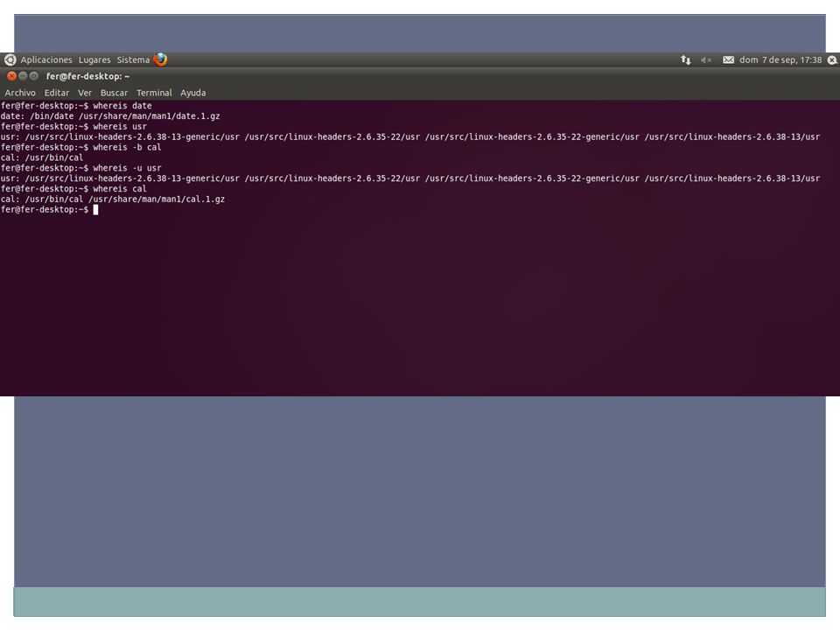The width and height of the screenshot is (840, 630).
Task: Click the date and time 'dom 7 de sep, 17:38'
Action: [780, 60]
